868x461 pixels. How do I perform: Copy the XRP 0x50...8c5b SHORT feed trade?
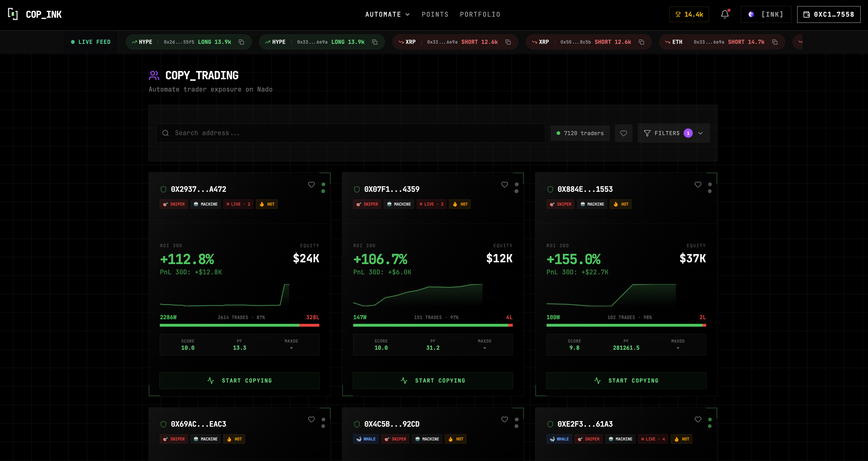tap(641, 42)
